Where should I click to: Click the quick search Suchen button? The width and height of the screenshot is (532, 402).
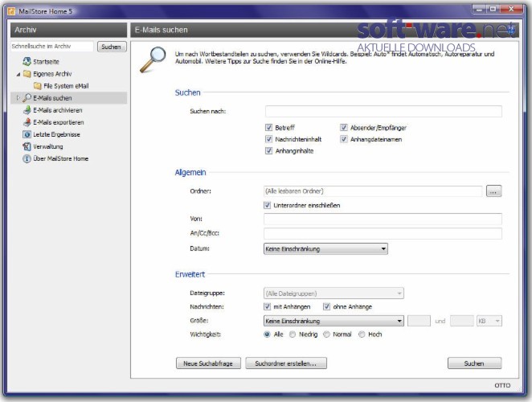point(112,47)
